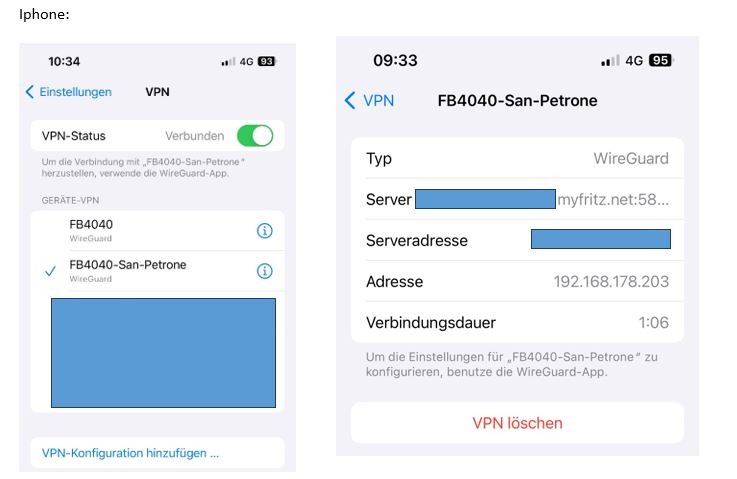Open info for FB4040-San-Petrone VPN entry
Image resolution: width=737 pixels, height=479 pixels.
265,271
